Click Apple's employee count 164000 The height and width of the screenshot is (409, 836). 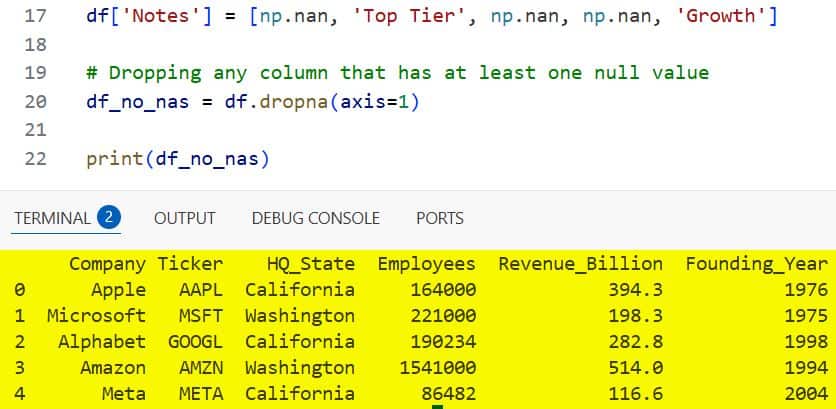[x=443, y=290]
